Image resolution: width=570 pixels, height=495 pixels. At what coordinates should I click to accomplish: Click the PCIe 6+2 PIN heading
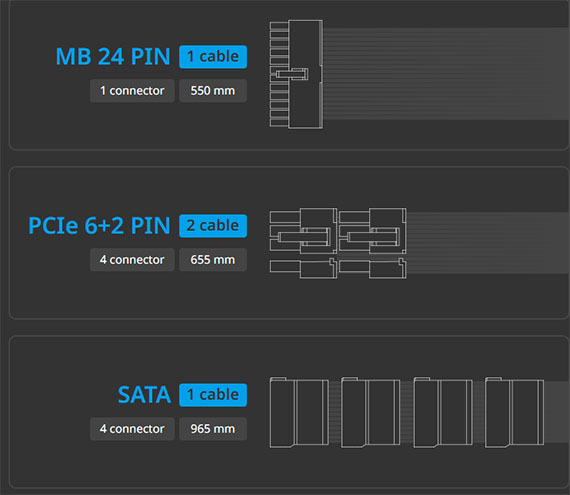click(x=99, y=226)
